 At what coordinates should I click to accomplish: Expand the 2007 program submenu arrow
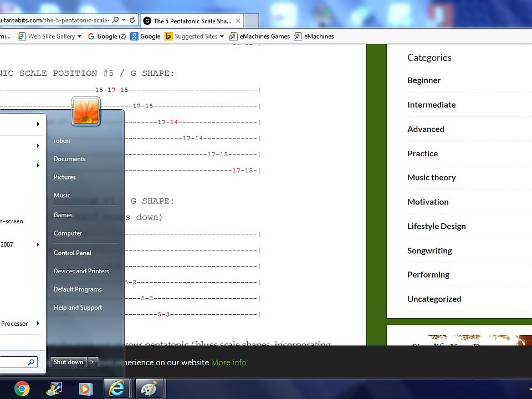[38, 244]
